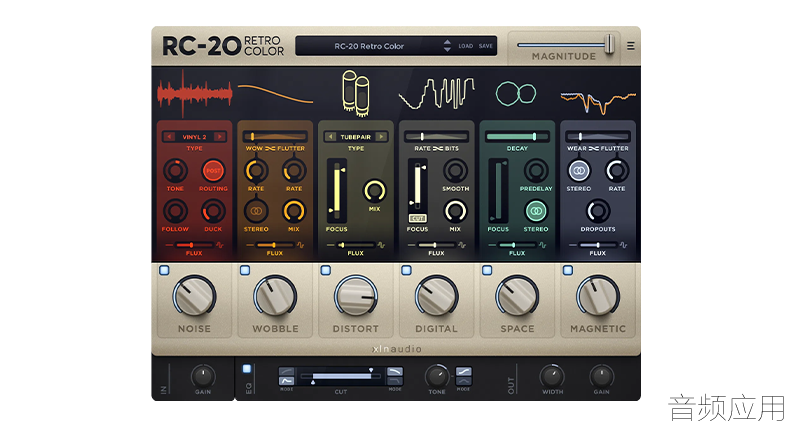The width and height of the screenshot is (792, 427).
Task: Click the Magnetic DROPOUTS knob
Action: (598, 211)
